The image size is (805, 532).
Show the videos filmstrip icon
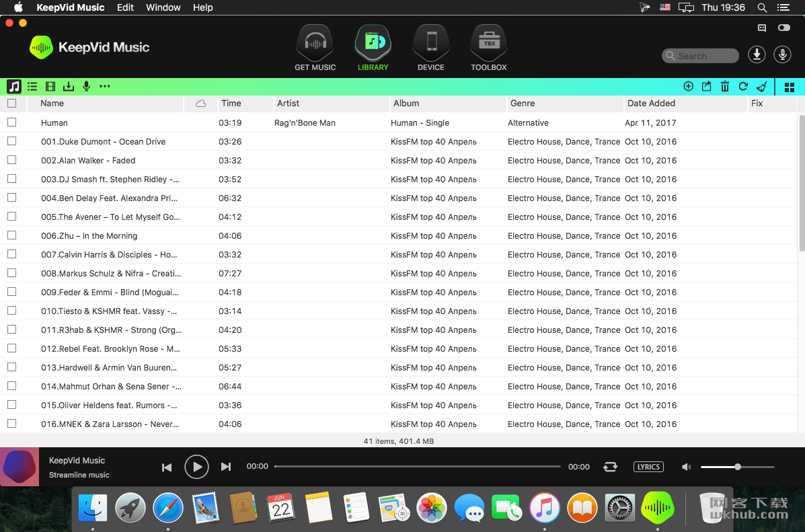pyautogui.click(x=50, y=86)
